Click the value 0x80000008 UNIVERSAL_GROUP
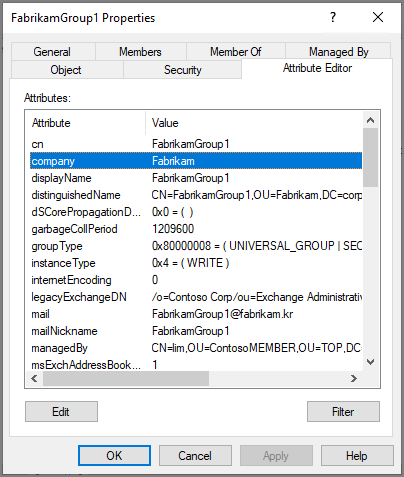Image resolution: width=404 pixels, height=477 pixels. pos(257,246)
